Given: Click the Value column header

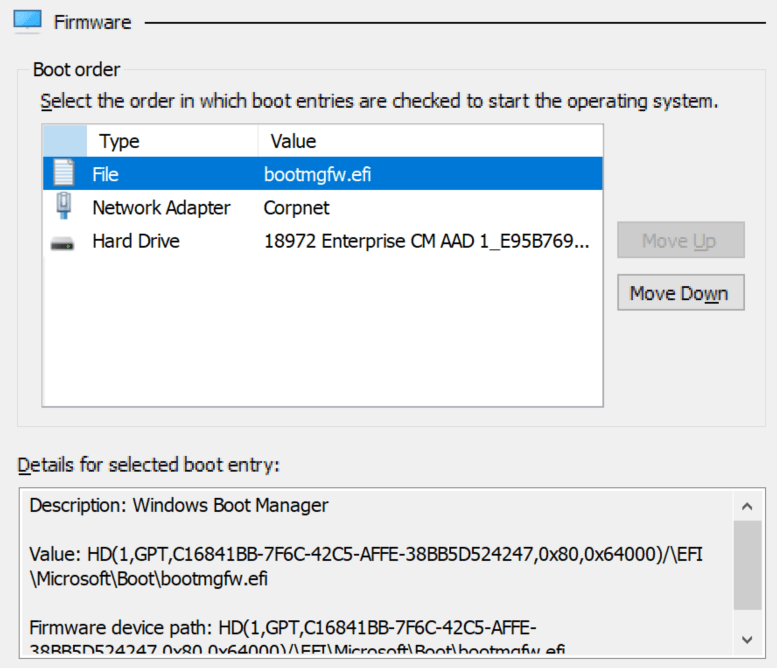Looking at the screenshot, I should pyautogui.click(x=430, y=141).
